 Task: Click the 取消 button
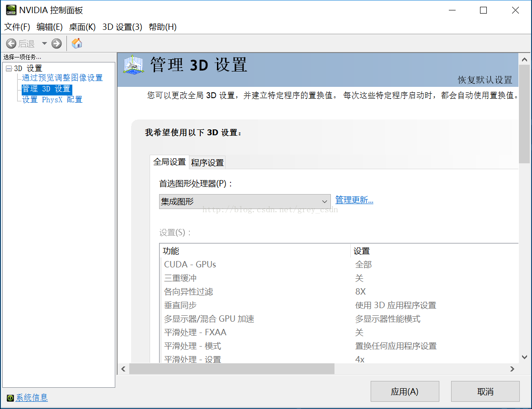pos(485,391)
